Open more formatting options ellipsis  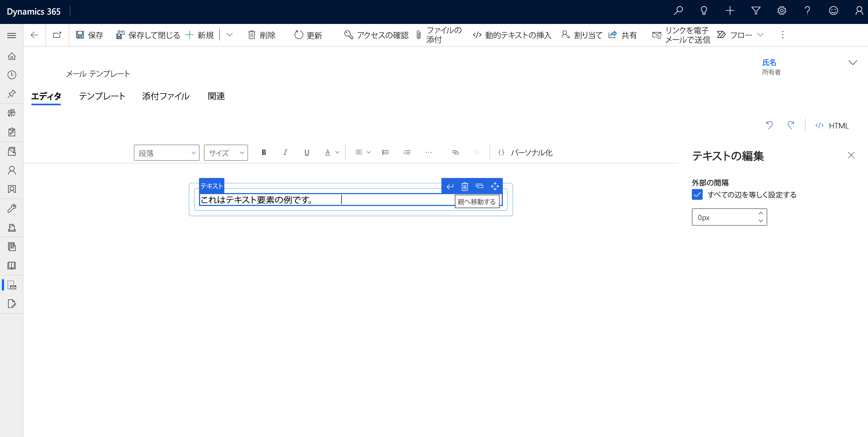point(428,153)
